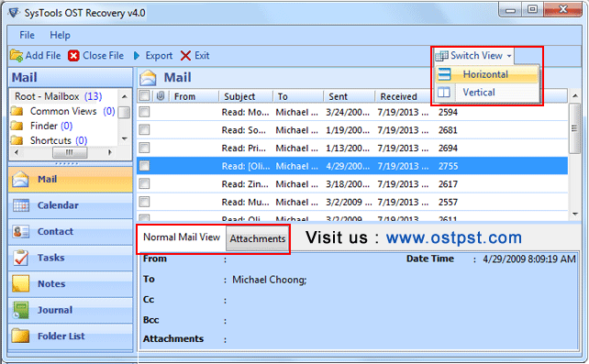Open the www.ostpst.com link
The width and height of the screenshot is (589, 364).
click(x=454, y=237)
